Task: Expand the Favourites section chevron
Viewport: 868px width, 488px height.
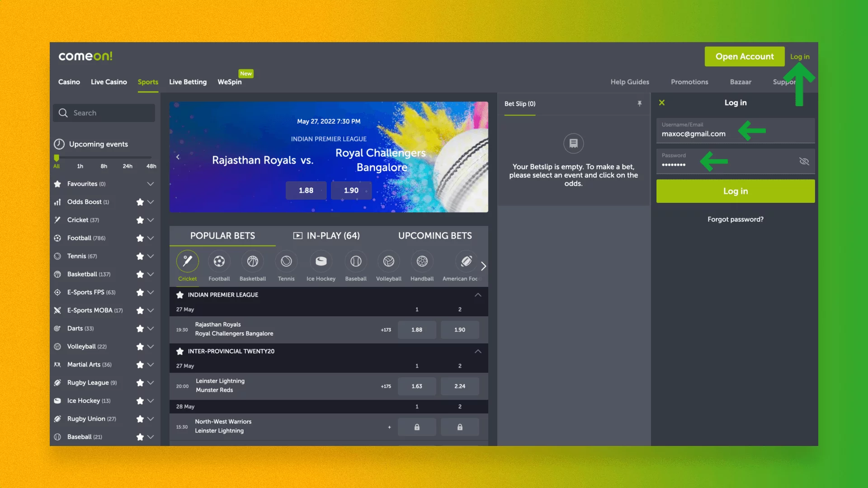Action: click(x=151, y=184)
